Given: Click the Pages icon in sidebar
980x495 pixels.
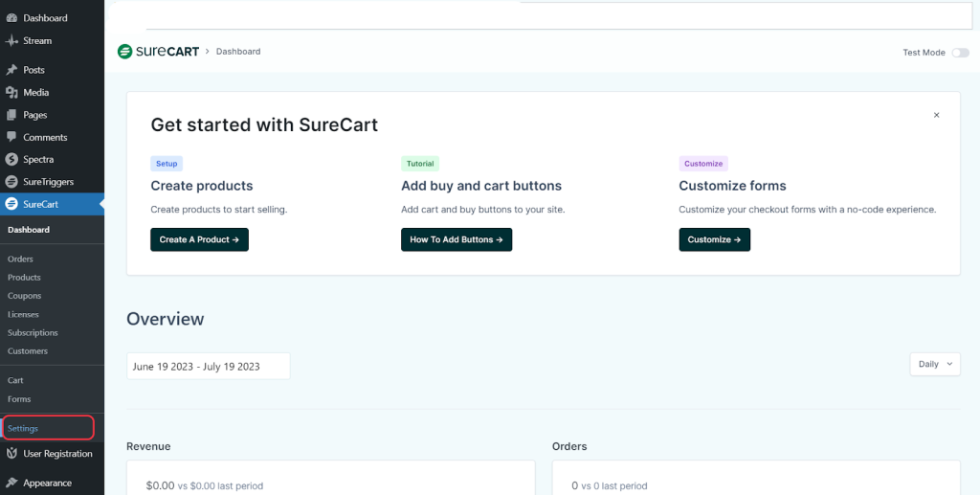Looking at the screenshot, I should [x=11, y=115].
